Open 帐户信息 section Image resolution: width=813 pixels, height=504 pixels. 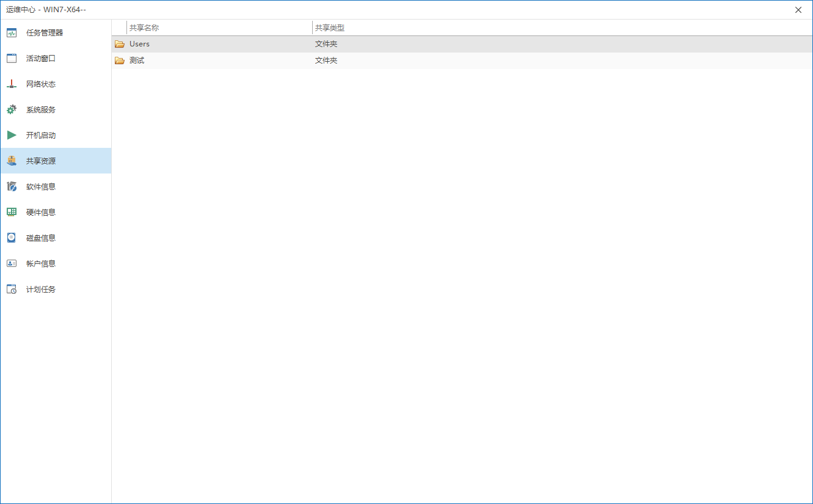[x=56, y=263]
